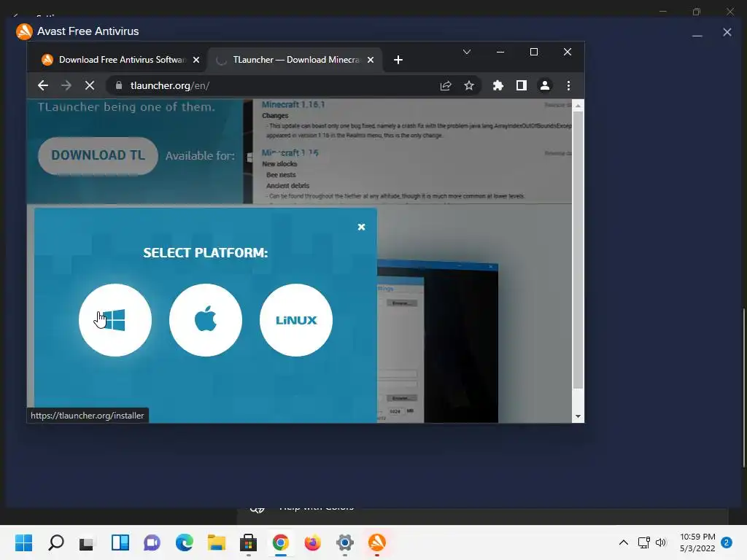
Task: Open Chrome three-dot menu
Action: tap(568, 86)
